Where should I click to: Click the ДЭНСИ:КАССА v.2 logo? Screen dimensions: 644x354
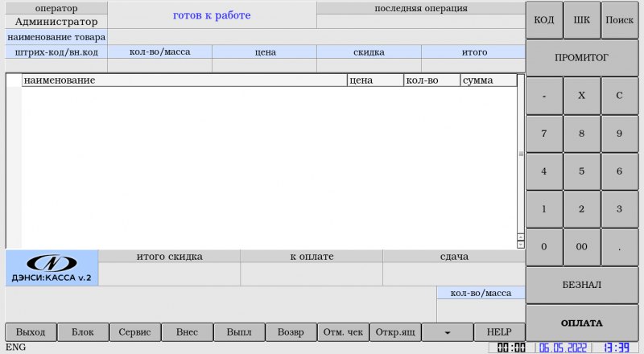click(52, 268)
